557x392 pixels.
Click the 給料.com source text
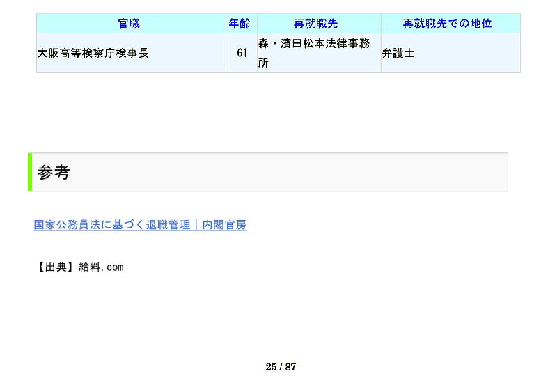(x=101, y=267)
